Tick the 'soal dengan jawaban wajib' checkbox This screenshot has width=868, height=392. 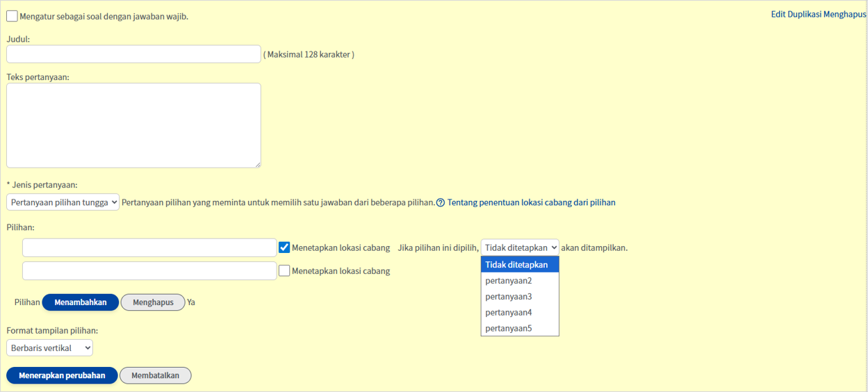coord(12,16)
